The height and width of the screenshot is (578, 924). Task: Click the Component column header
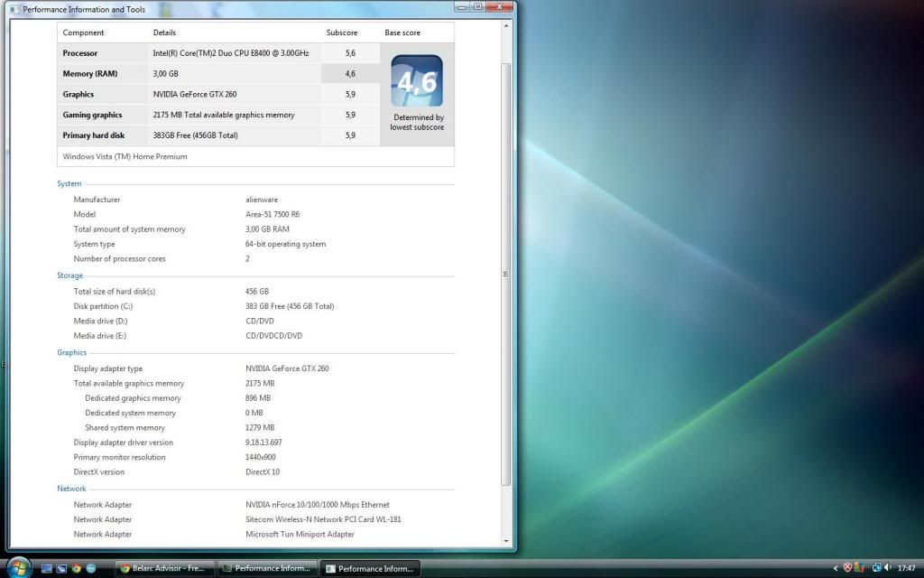83,33
